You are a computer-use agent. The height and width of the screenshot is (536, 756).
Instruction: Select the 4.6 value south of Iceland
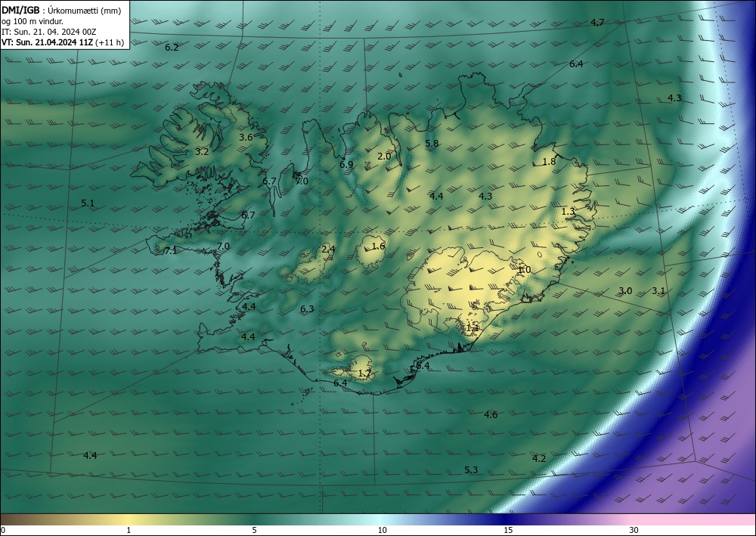click(491, 414)
